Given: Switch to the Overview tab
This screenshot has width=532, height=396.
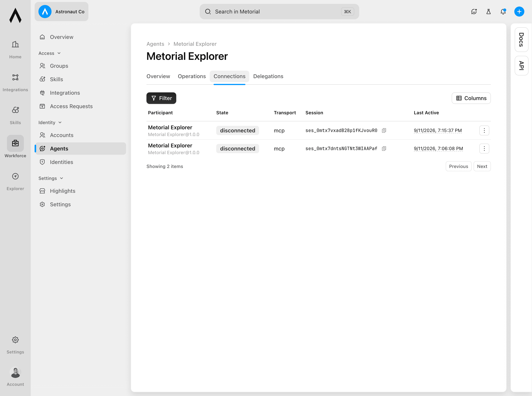Looking at the screenshot, I should [158, 76].
